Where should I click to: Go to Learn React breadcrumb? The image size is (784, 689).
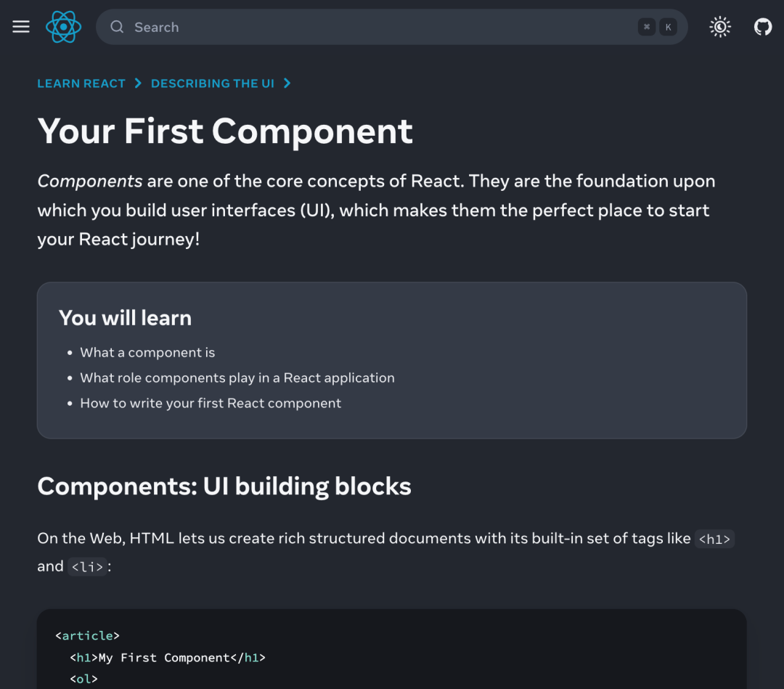click(81, 83)
